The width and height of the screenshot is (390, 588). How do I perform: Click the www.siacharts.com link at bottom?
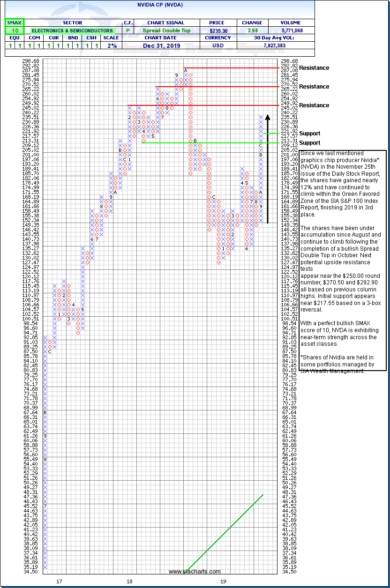[195, 571]
